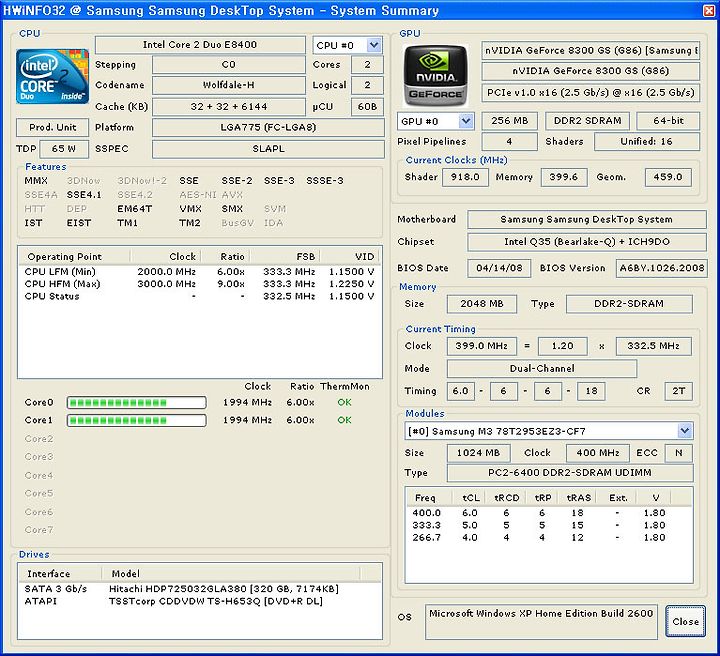Click the FSB column header

pyautogui.click(x=285, y=256)
